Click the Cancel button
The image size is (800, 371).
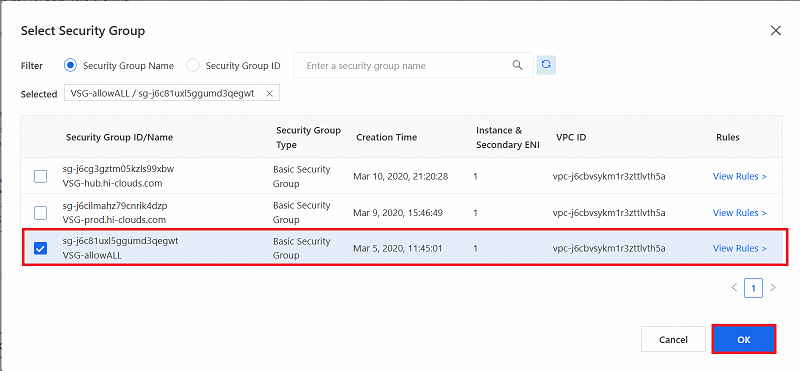[673, 339]
